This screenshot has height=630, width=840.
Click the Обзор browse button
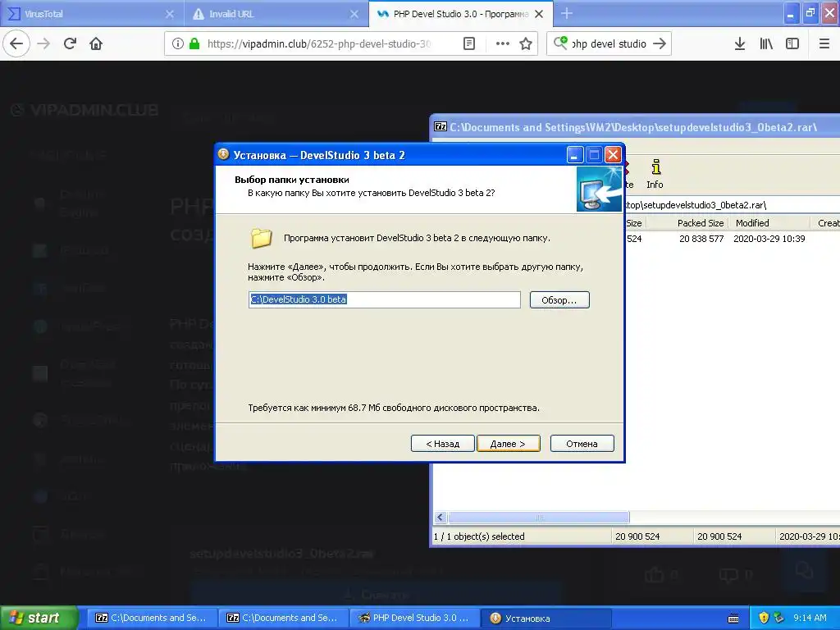tap(559, 300)
